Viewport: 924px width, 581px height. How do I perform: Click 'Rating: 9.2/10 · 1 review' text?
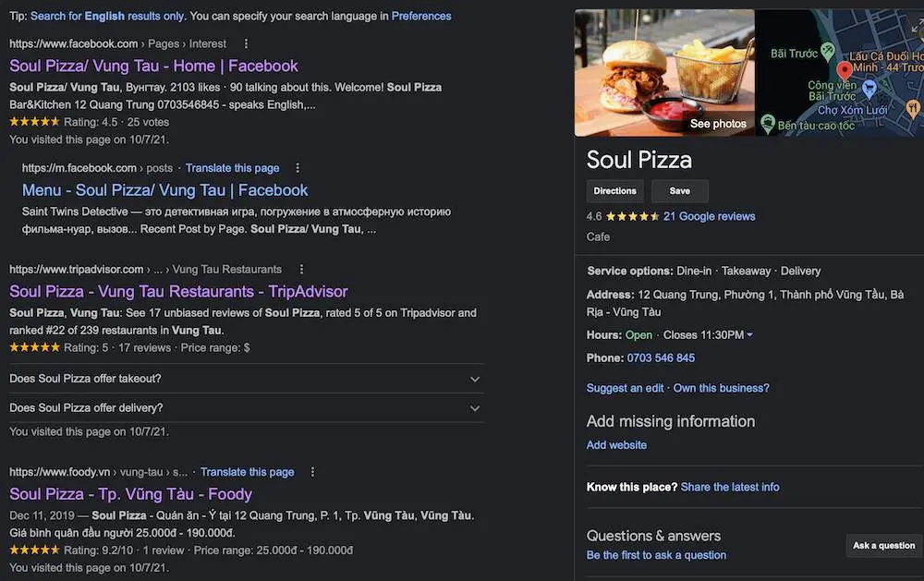coord(124,551)
